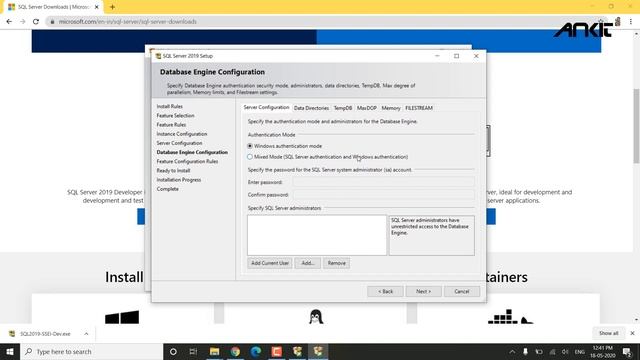Go forward in Chrome browser
This screenshot has width=640, height=360.
22,22
